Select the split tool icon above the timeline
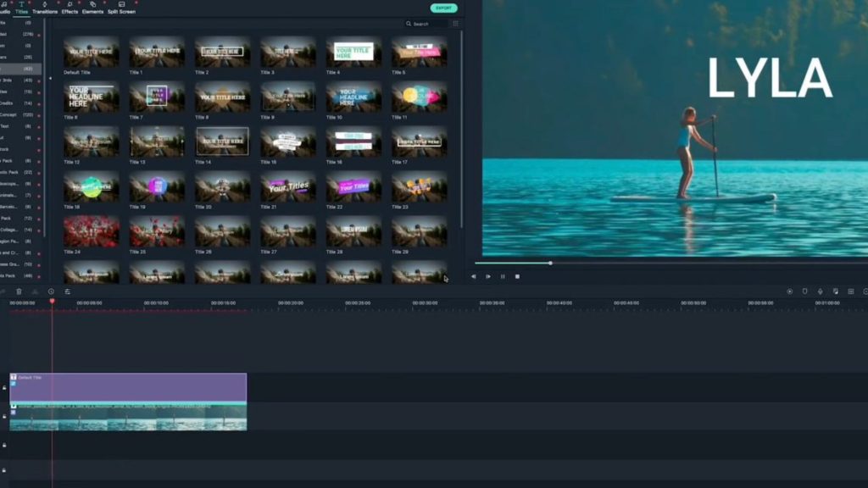Image resolution: width=868 pixels, height=488 pixels. coord(4,292)
